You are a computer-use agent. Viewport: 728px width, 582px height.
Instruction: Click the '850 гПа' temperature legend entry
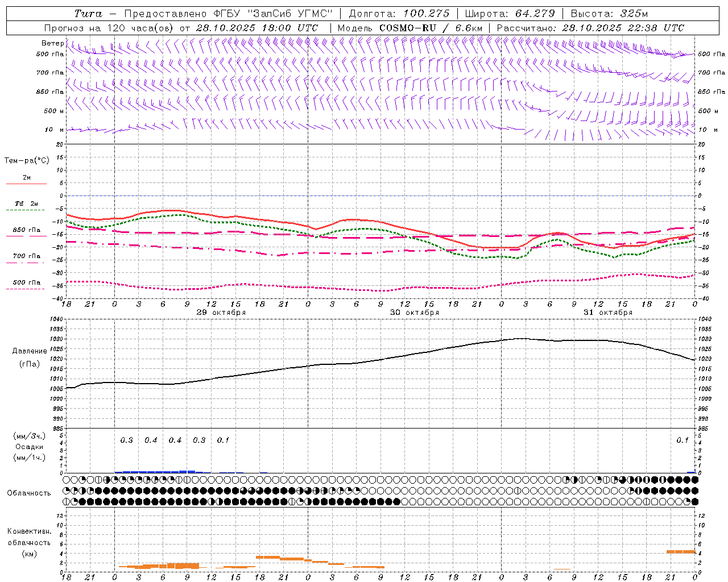click(27, 230)
